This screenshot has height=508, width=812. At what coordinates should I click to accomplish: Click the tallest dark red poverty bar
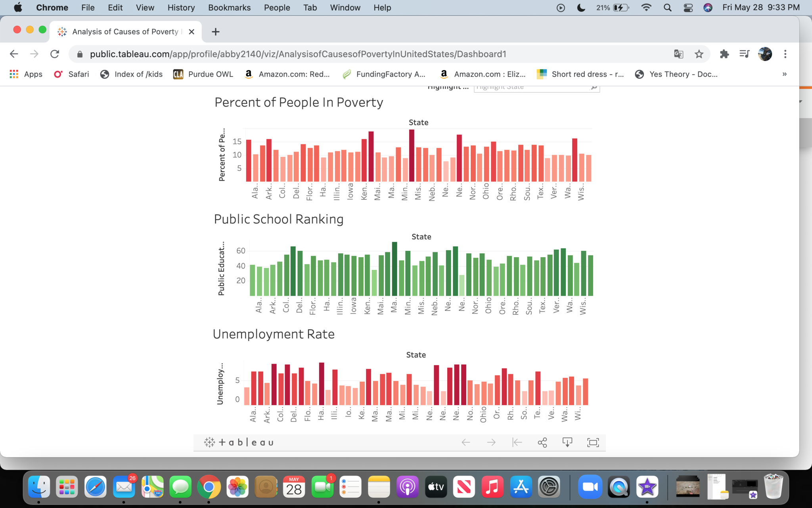click(x=412, y=156)
